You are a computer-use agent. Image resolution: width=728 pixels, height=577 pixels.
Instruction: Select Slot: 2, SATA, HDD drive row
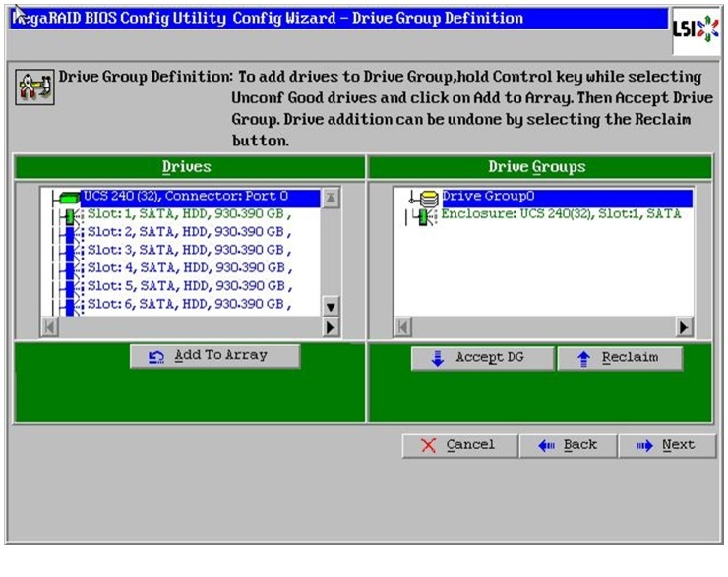point(190,232)
